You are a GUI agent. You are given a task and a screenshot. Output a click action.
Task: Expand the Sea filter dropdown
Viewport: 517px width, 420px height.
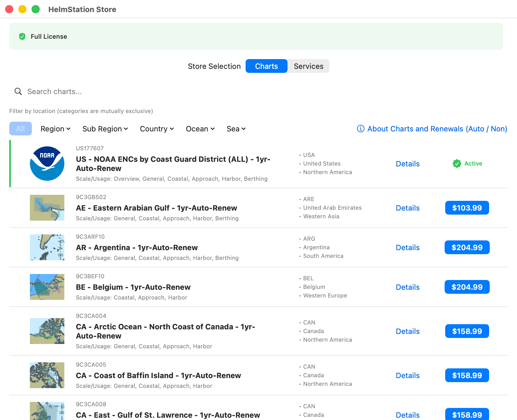click(236, 129)
